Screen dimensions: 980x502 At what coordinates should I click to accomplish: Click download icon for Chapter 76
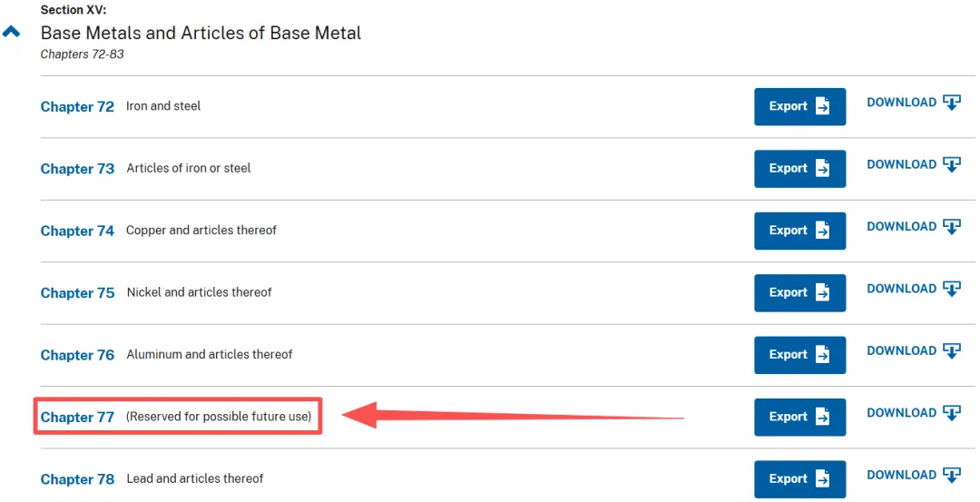[x=951, y=351]
